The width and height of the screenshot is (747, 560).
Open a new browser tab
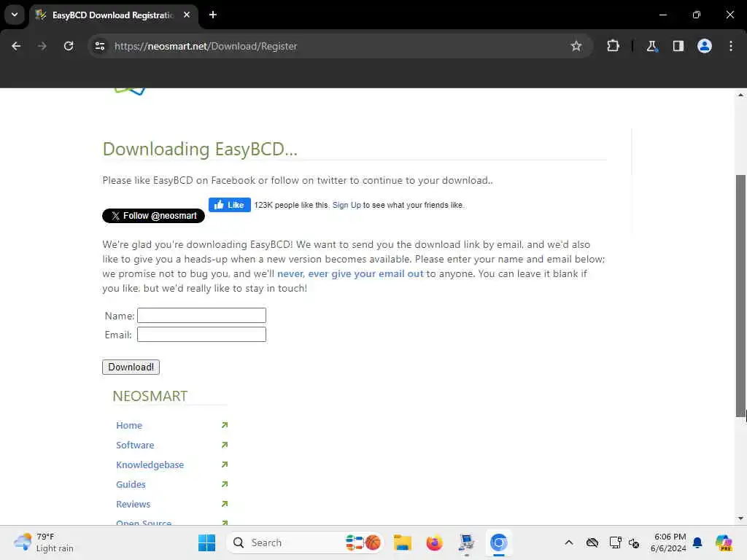click(x=213, y=15)
